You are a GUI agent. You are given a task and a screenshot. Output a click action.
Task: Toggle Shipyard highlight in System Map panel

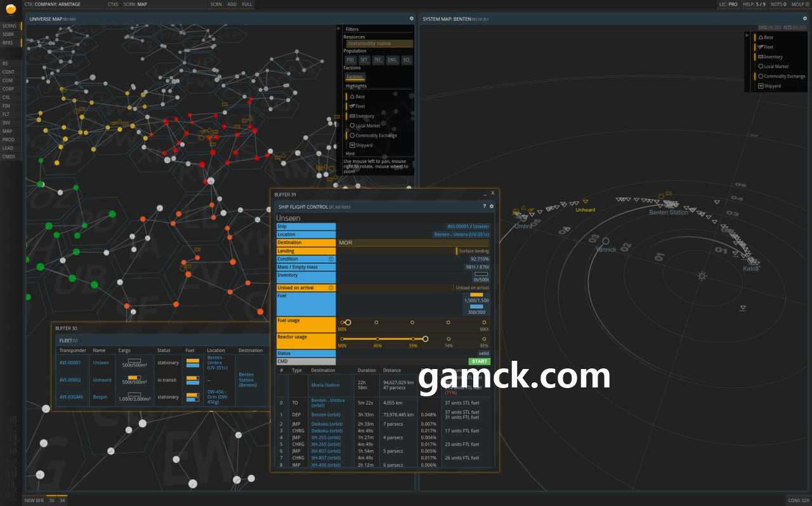(x=772, y=86)
